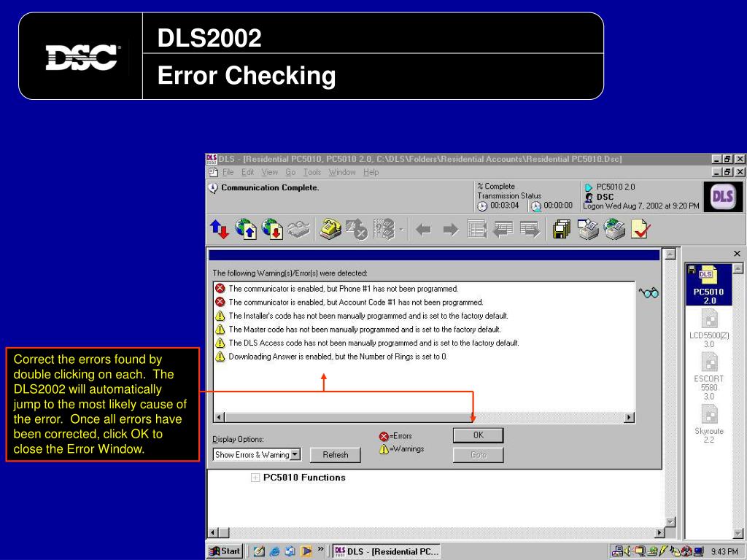Click the Forward arrow in toolbar
This screenshot has width=747, height=560.
click(x=451, y=230)
